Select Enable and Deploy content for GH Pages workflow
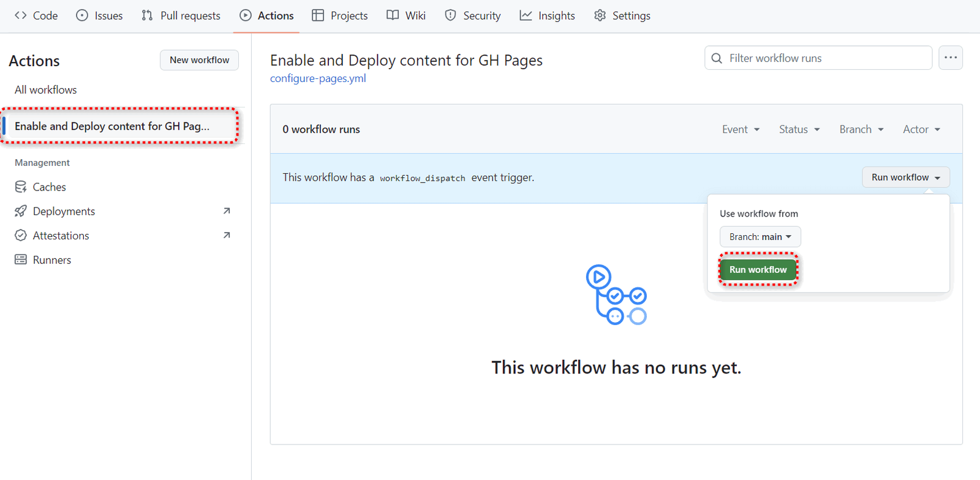This screenshot has width=980, height=480. 119,126
